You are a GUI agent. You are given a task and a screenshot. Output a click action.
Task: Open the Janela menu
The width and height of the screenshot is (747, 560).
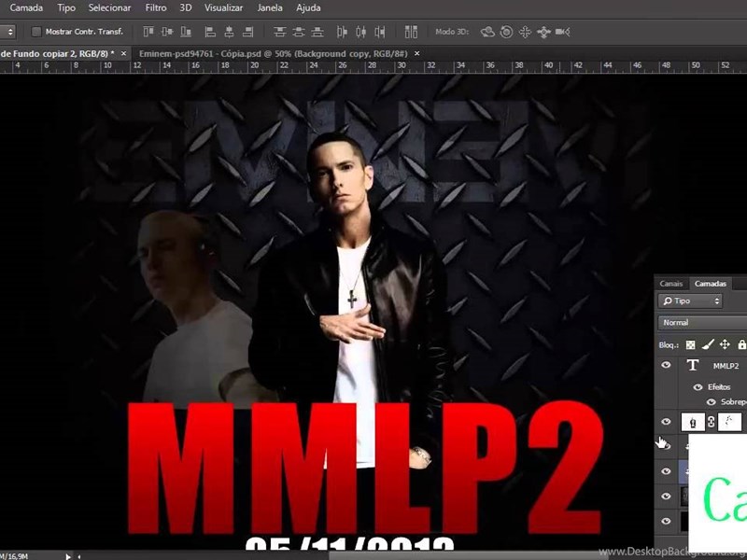point(270,8)
